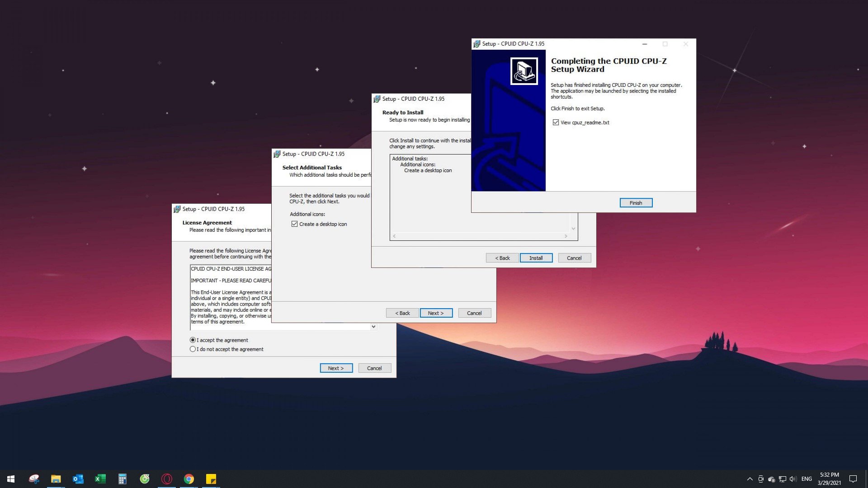Screen dimensions: 868x488
Task: Open Opera browser from the taskbar
Action: coord(167,479)
